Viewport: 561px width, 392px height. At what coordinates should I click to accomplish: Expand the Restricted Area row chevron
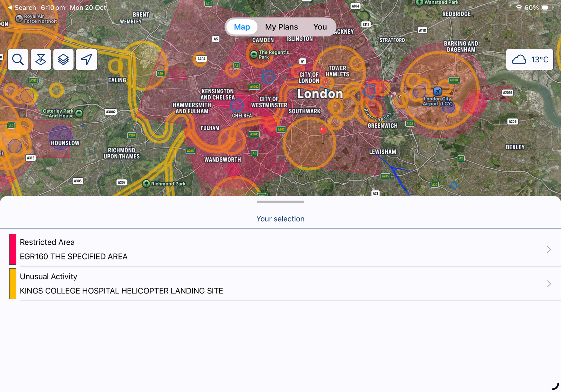point(549,249)
